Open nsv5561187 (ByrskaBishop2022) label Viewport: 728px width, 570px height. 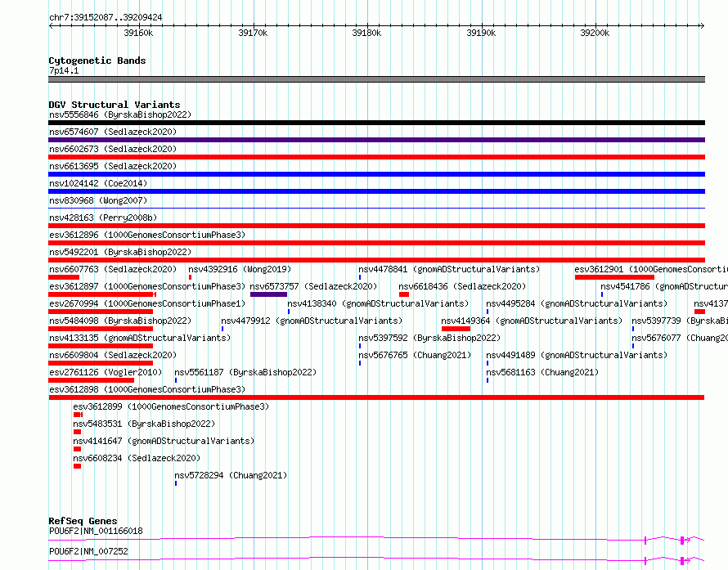[245, 372]
